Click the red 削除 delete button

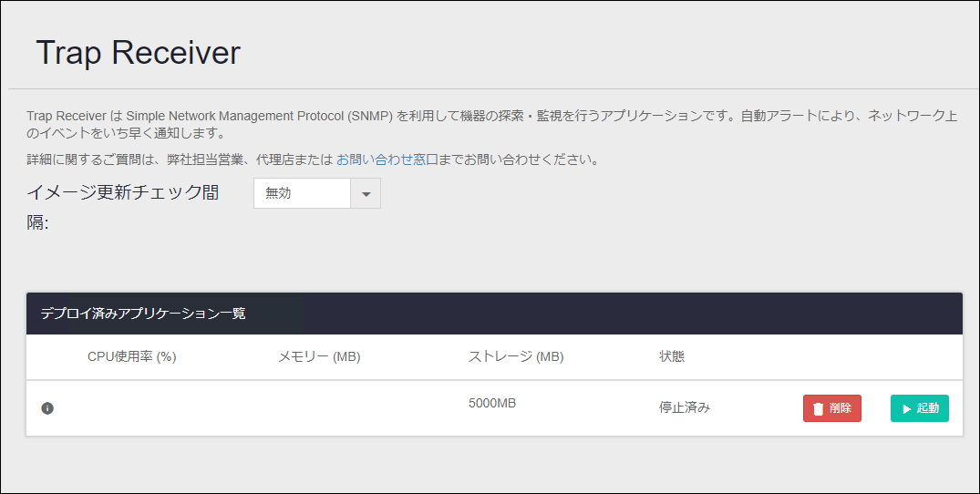point(832,408)
